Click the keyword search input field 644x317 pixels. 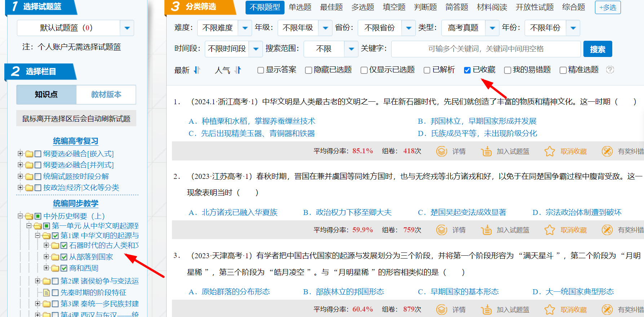point(485,49)
